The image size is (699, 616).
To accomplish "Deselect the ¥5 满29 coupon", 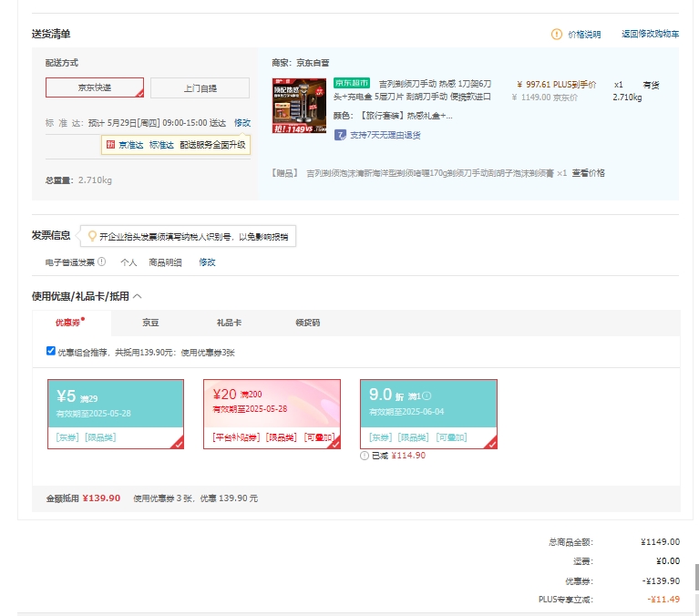I will point(116,414).
